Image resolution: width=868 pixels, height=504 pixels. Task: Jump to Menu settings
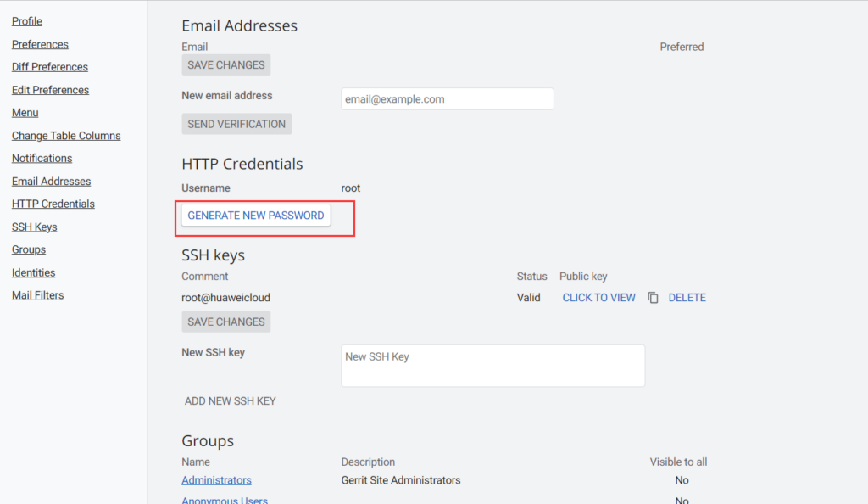pyautogui.click(x=25, y=113)
